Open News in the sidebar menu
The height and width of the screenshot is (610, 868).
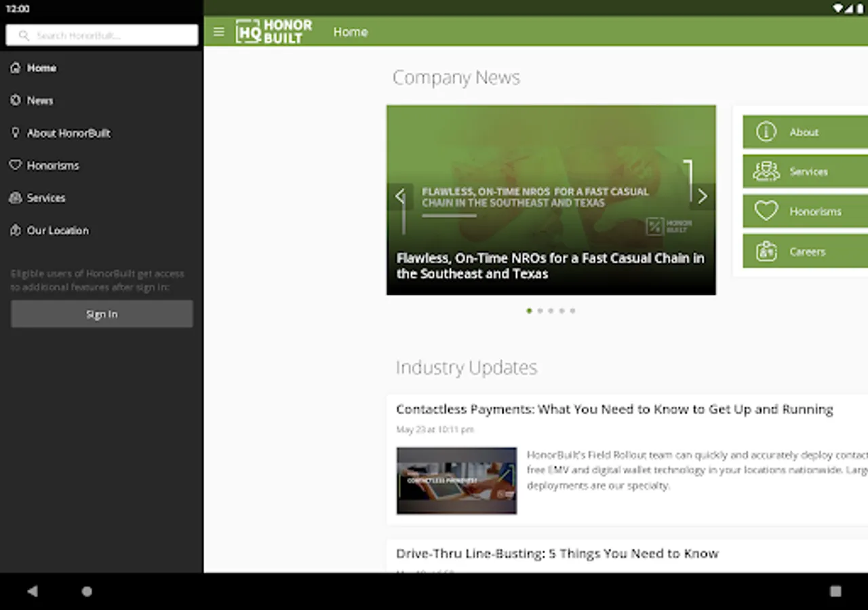102,100
